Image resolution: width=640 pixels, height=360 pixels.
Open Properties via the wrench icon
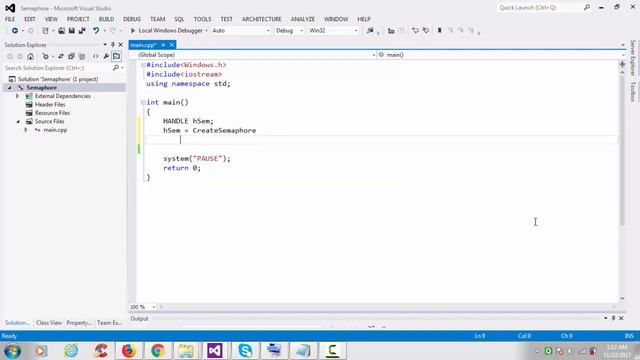coord(106,56)
